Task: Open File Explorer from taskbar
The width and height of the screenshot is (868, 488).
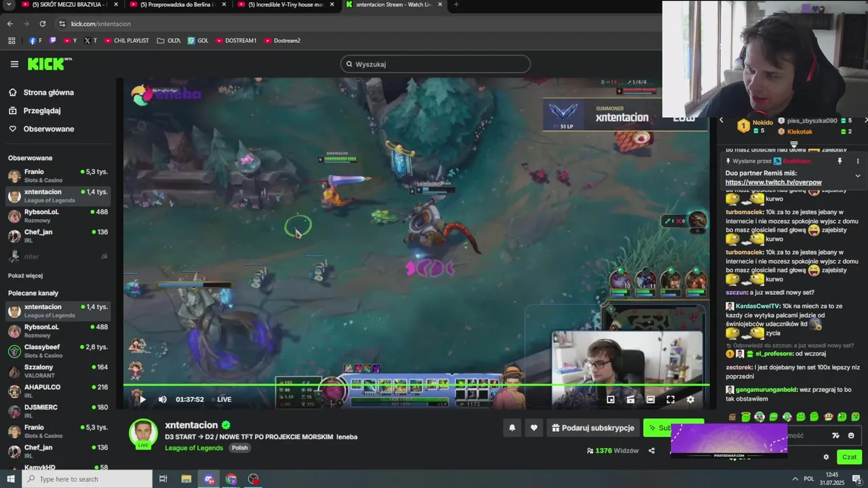Action: 186,479
